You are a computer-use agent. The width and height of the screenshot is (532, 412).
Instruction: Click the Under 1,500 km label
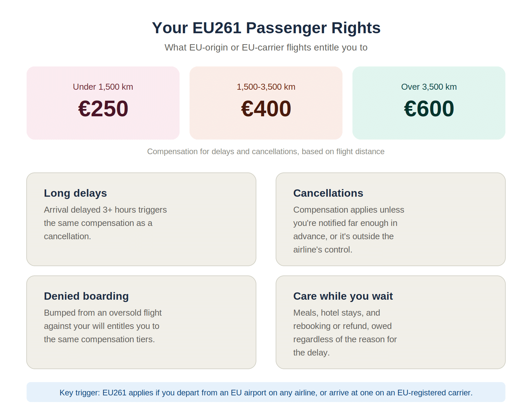[103, 87]
